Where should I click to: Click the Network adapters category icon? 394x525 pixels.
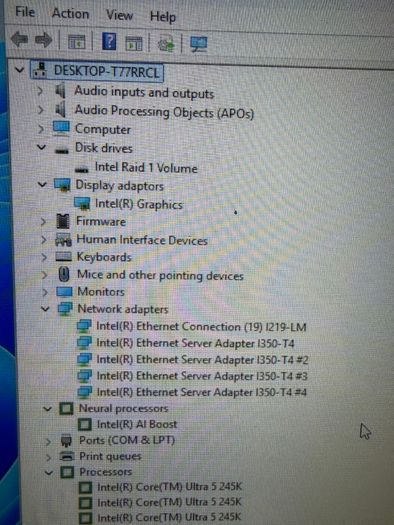tap(65, 308)
